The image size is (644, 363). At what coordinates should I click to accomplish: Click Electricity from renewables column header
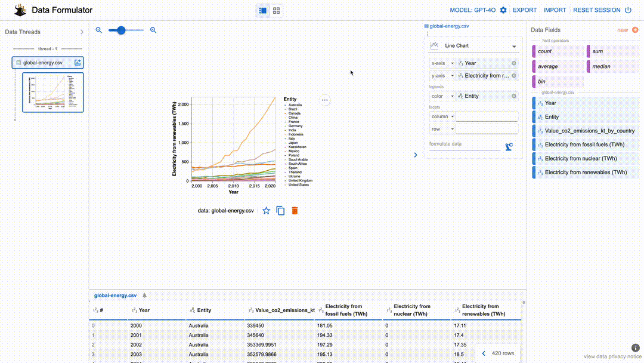tap(485, 310)
